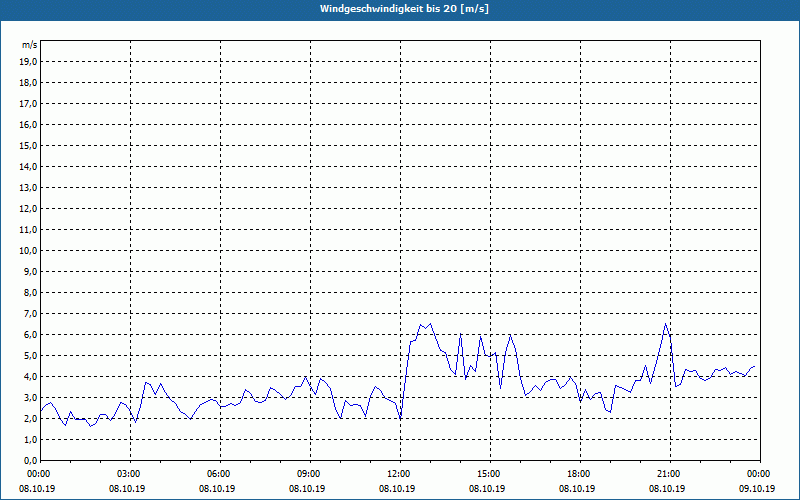Select the 6,0 y-axis label
This screenshot has width=800, height=500.
point(31,335)
